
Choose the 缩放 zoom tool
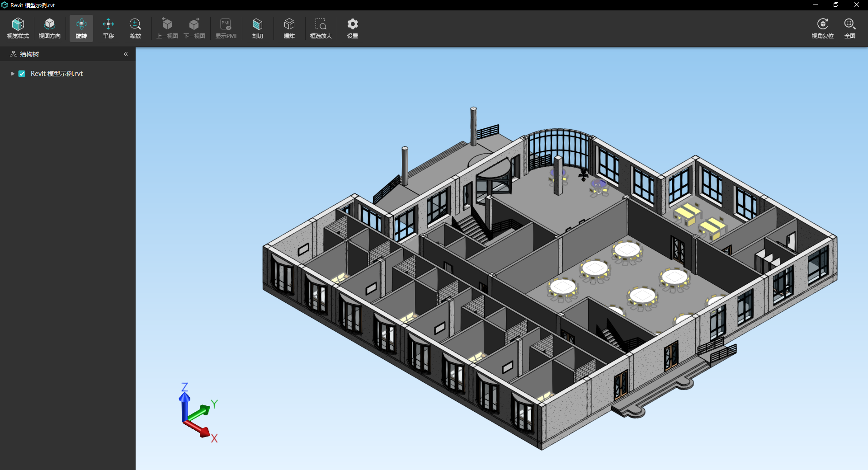point(135,28)
